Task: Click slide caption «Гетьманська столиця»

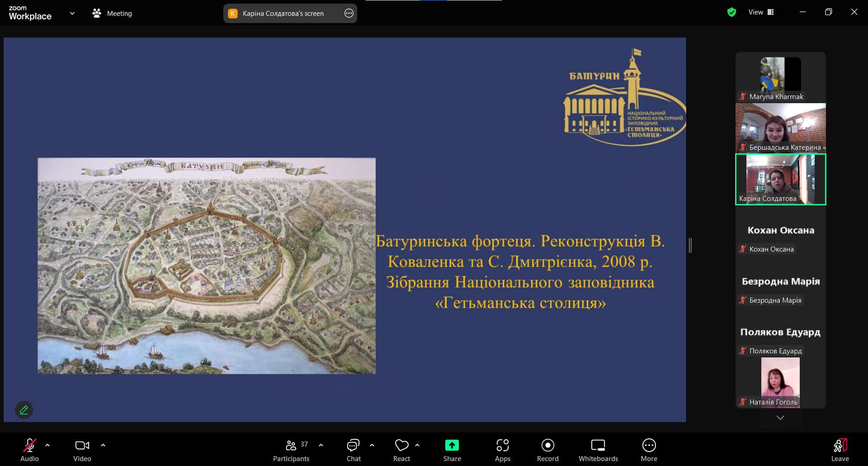Action: coord(520,303)
